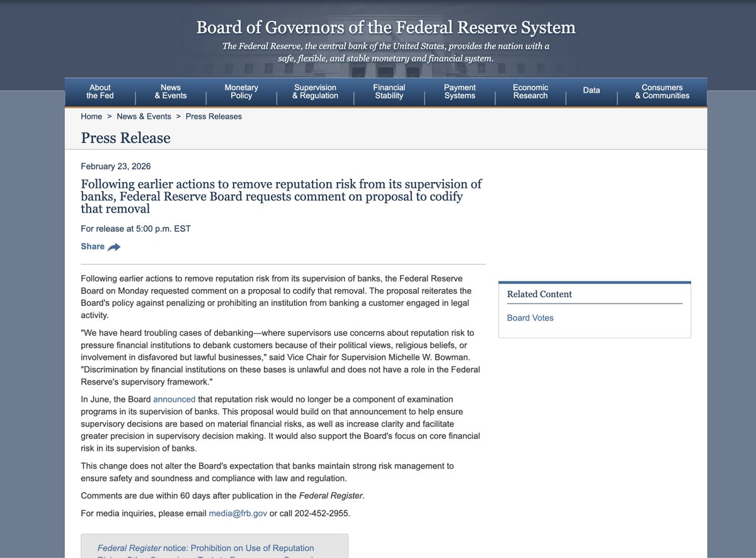
Task: Click the Home breadcrumb link
Action: point(91,117)
